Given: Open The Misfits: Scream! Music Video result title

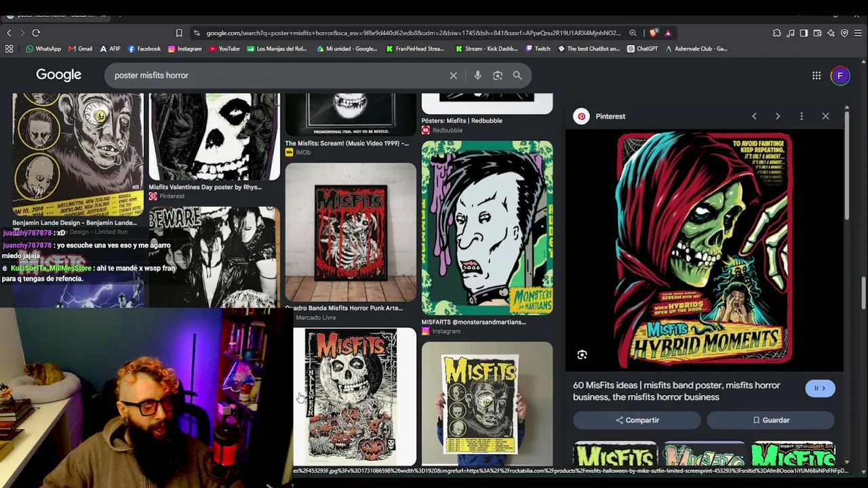Looking at the screenshot, I should pyautogui.click(x=347, y=144).
